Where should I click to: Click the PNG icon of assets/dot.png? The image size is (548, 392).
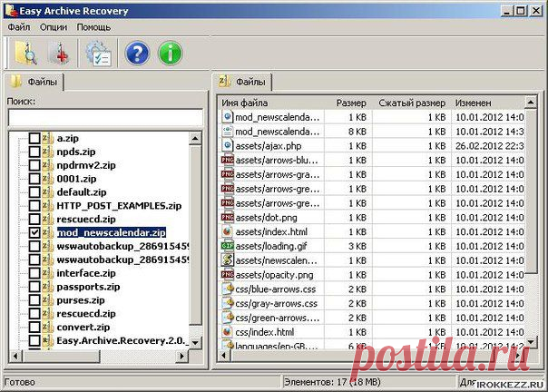point(227,218)
